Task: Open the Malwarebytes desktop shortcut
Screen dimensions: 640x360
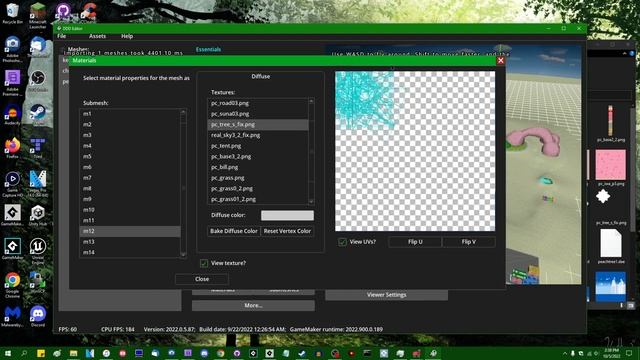Action: pyautogui.click(x=12, y=316)
